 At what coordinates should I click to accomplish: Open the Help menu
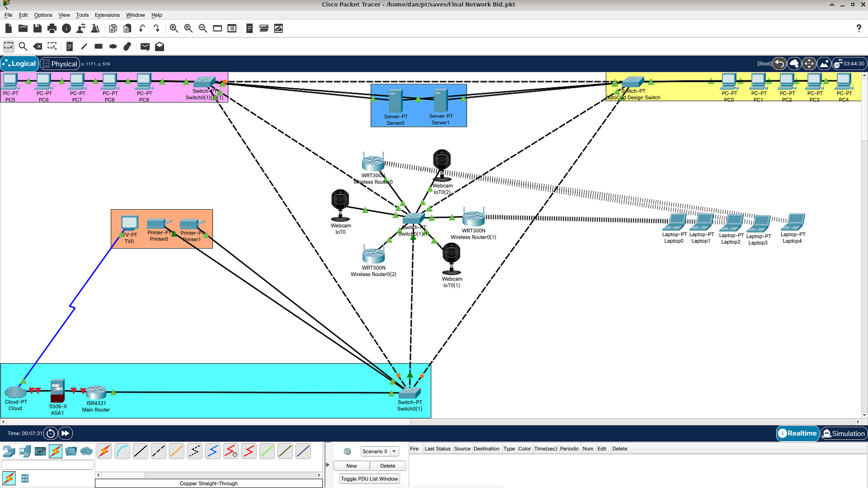pos(156,15)
